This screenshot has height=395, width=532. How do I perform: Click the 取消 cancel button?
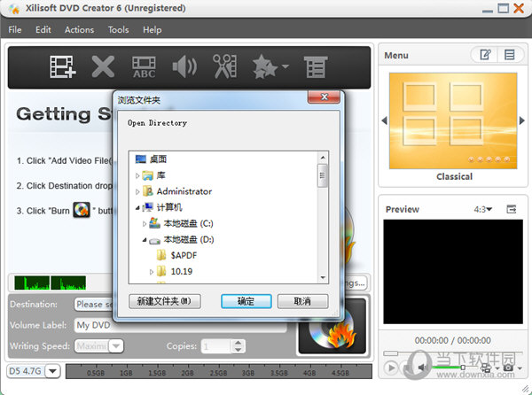click(302, 301)
